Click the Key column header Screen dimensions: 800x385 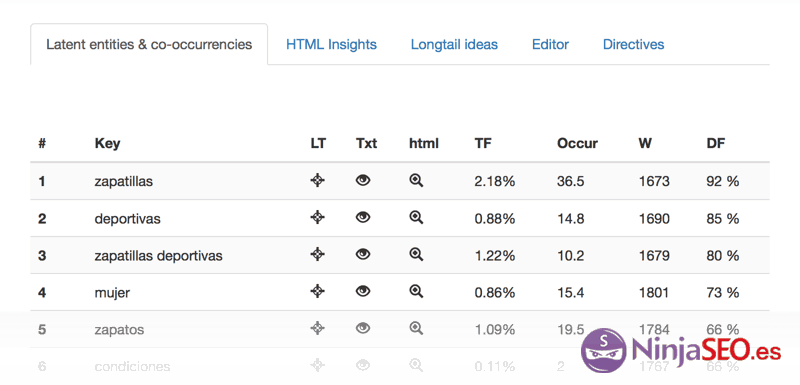click(x=107, y=144)
